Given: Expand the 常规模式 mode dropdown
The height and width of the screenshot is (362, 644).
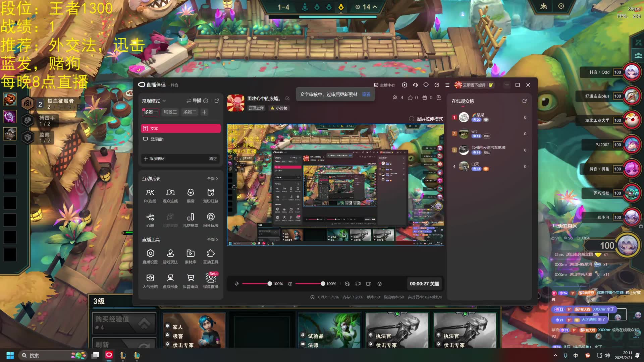Looking at the screenshot, I should 154,101.
